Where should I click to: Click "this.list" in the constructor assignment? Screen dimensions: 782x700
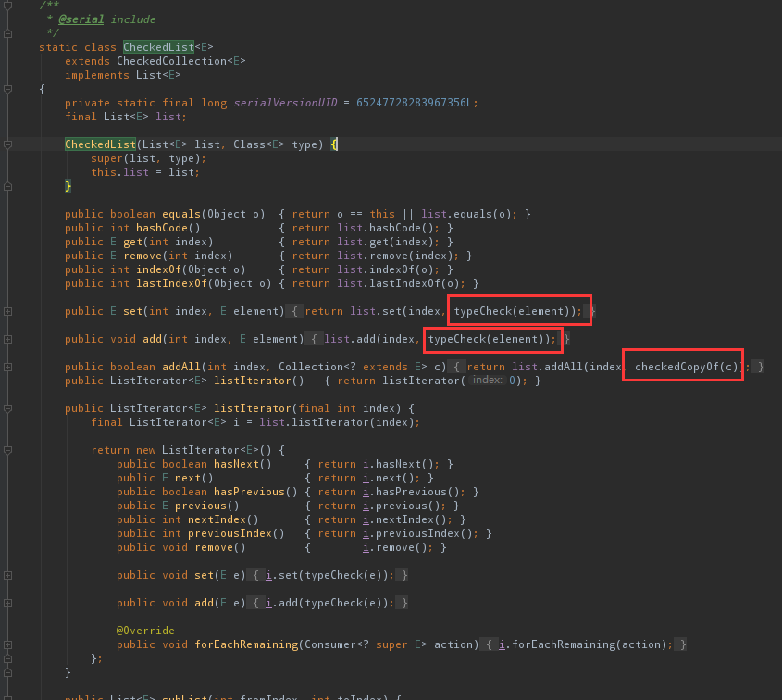coord(119,172)
